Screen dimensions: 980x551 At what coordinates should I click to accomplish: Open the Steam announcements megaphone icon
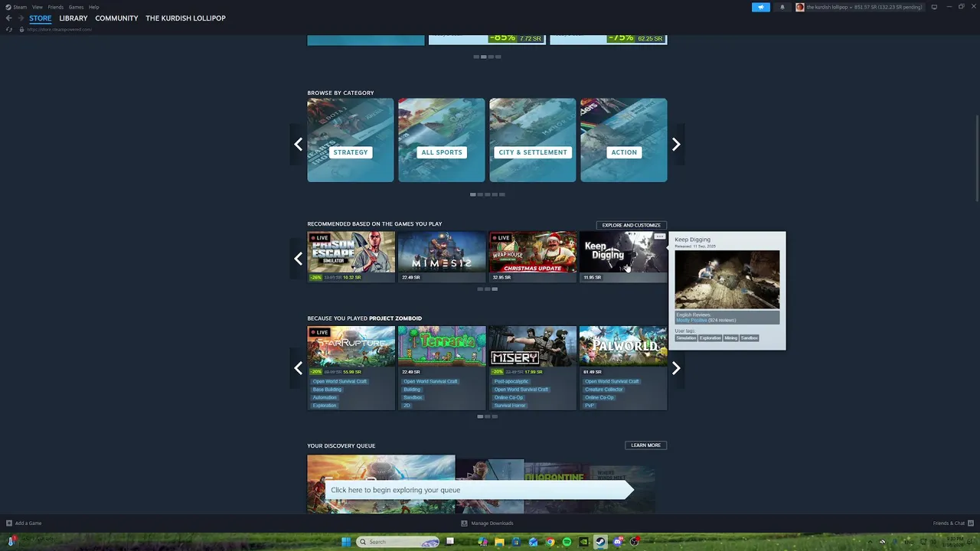[x=761, y=7]
